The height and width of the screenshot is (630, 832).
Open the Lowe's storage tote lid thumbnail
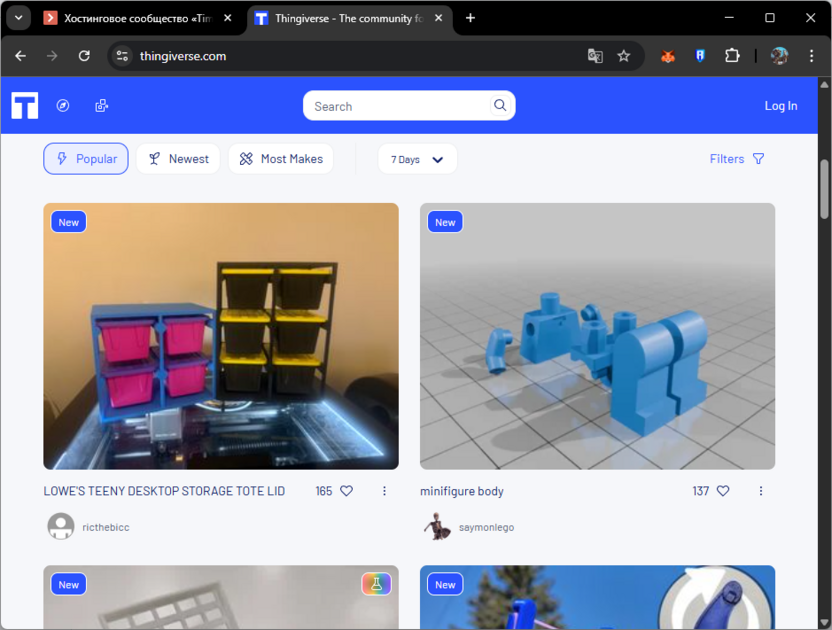[x=221, y=336]
